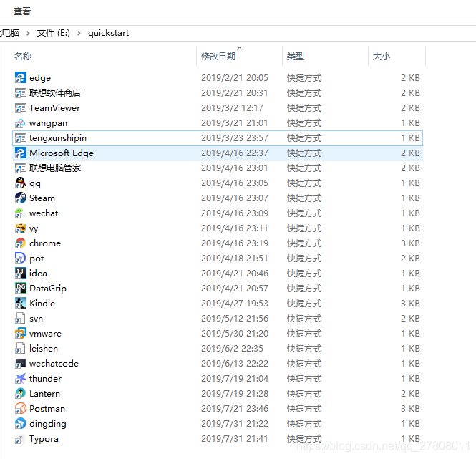The height and width of the screenshot is (459, 476).
Task: Select the thunder bird icon
Action: [x=20, y=379]
